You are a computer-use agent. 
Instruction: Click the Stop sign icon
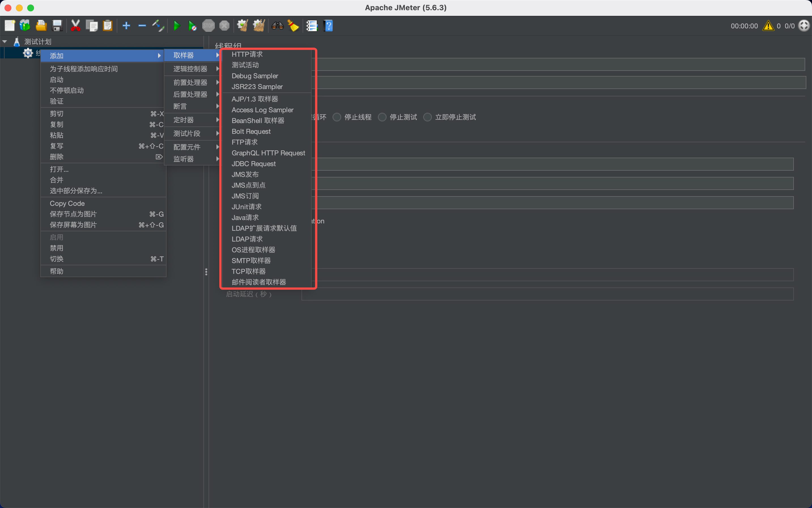tap(208, 26)
